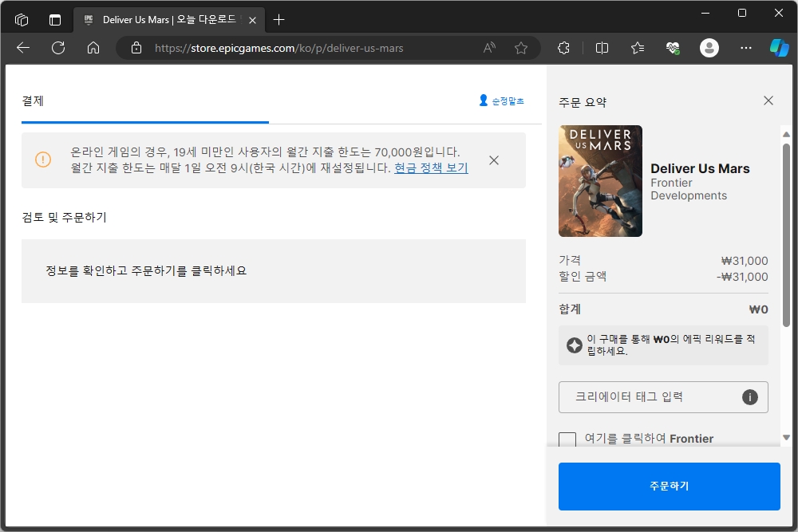Click the Epic Rewards star icon

point(574,345)
